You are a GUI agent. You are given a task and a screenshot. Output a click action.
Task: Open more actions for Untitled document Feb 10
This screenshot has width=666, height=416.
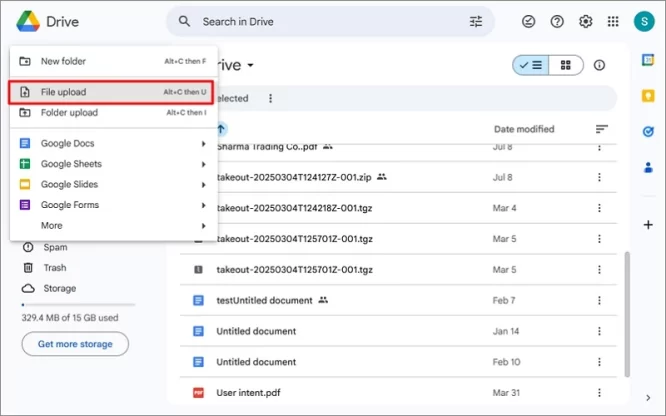(x=599, y=362)
